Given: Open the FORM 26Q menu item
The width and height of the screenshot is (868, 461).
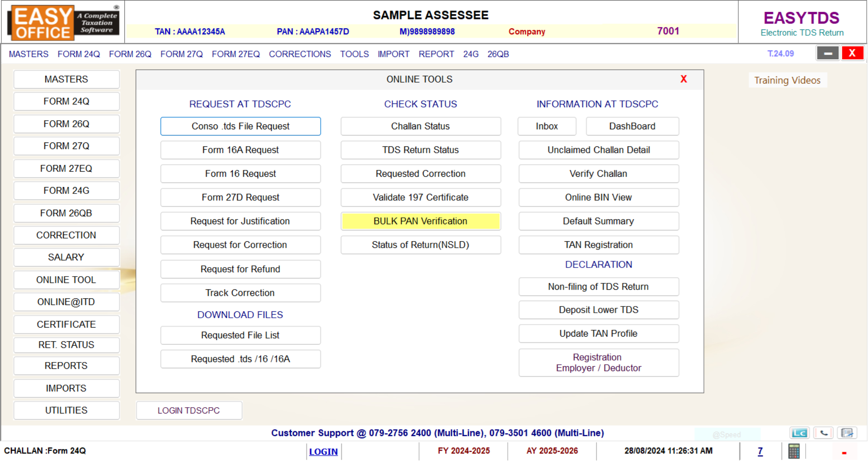Looking at the screenshot, I should point(130,54).
